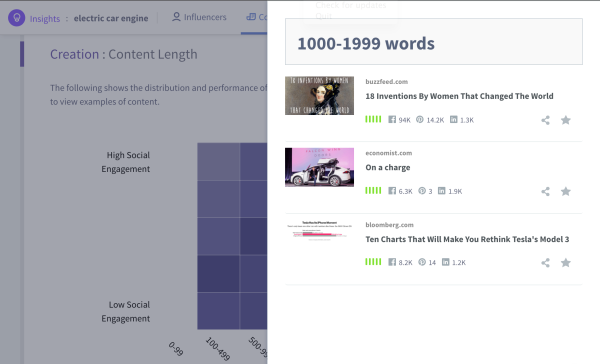
Task: Click the 94K Facebook share count
Action: pos(404,120)
